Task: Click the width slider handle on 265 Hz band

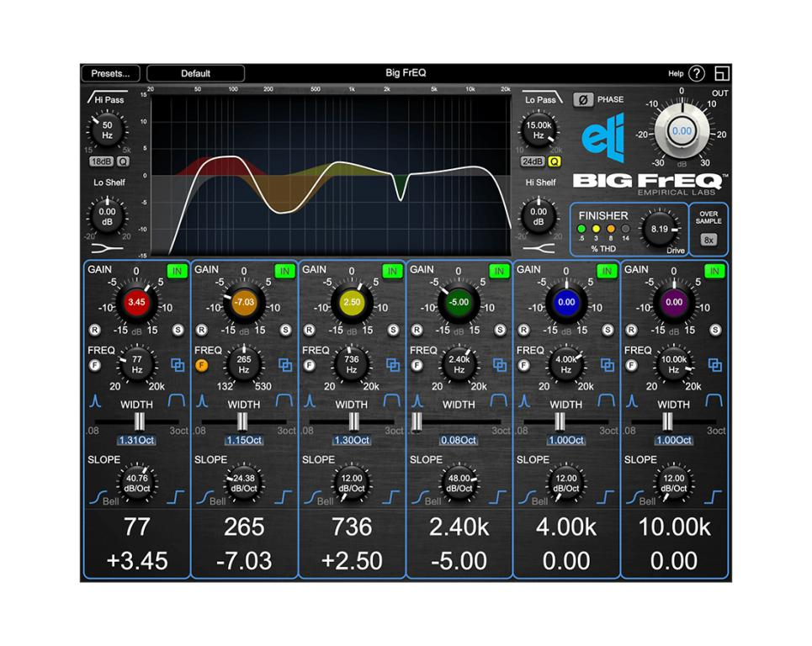Action: pos(242,422)
